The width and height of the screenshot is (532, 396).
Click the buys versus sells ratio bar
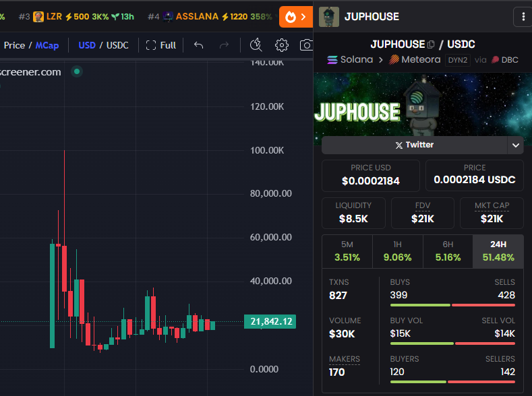point(452,305)
